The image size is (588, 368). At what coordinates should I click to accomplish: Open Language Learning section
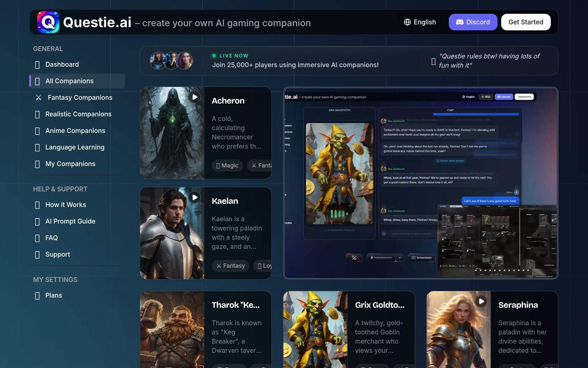coord(77,147)
